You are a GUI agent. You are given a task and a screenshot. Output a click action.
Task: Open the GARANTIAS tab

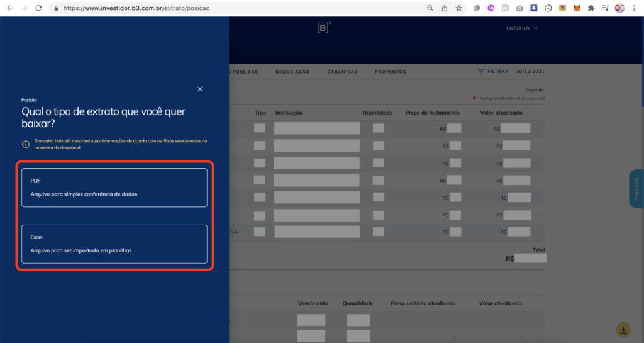pos(342,72)
